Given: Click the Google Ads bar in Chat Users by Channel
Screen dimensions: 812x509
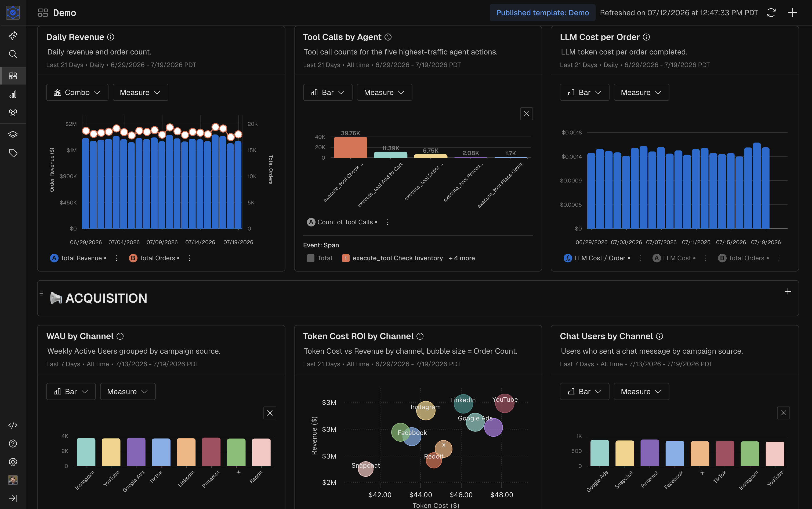Looking at the screenshot, I should click(x=600, y=453).
